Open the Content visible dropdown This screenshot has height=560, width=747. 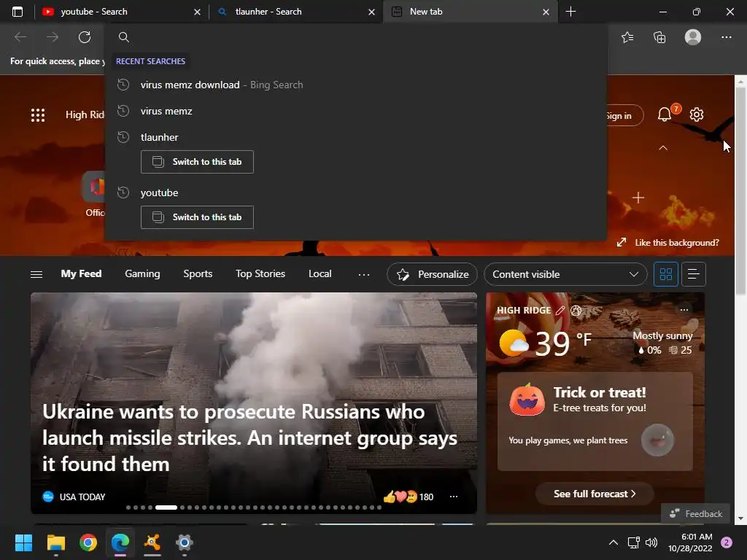(x=565, y=274)
